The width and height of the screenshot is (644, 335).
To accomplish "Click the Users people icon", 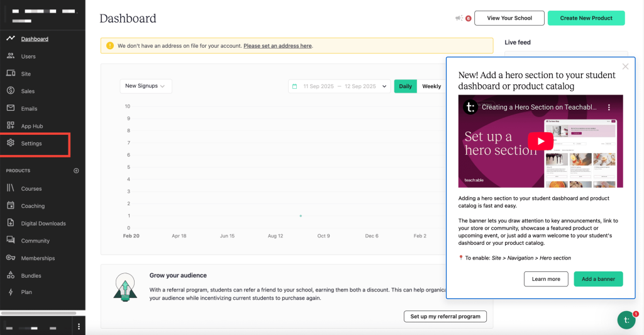I will pos(11,56).
